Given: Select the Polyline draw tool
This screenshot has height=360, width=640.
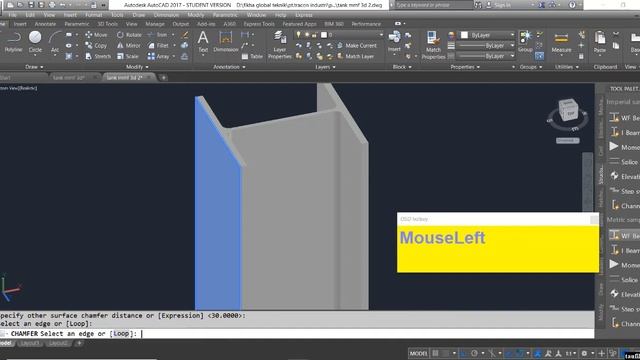Looking at the screenshot, I should pos(13,42).
